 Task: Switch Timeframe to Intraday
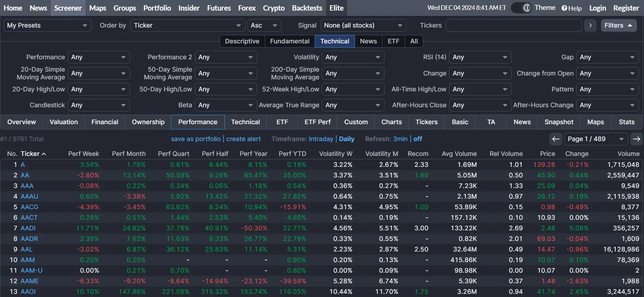pyautogui.click(x=321, y=139)
